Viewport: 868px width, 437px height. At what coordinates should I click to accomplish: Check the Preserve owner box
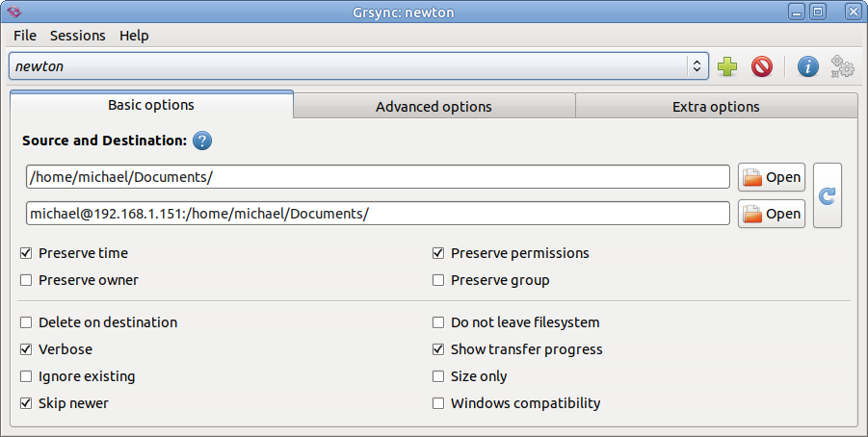tap(26, 280)
